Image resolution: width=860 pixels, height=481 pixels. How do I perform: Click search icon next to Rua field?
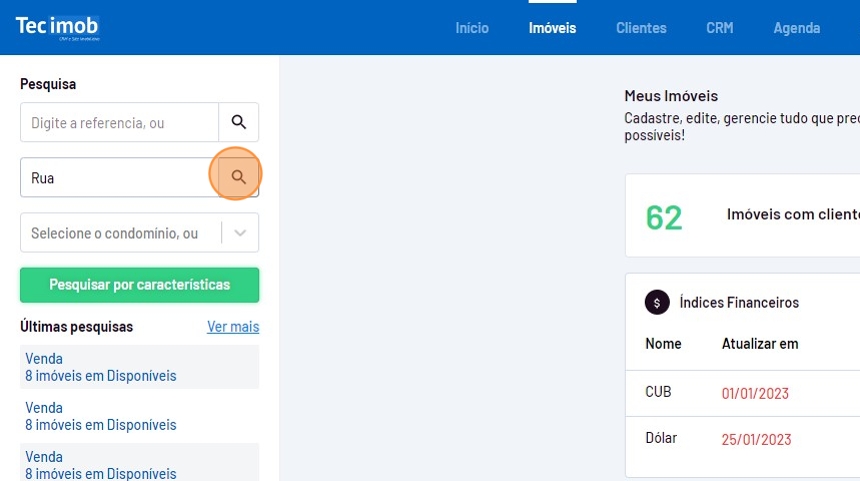click(x=238, y=177)
